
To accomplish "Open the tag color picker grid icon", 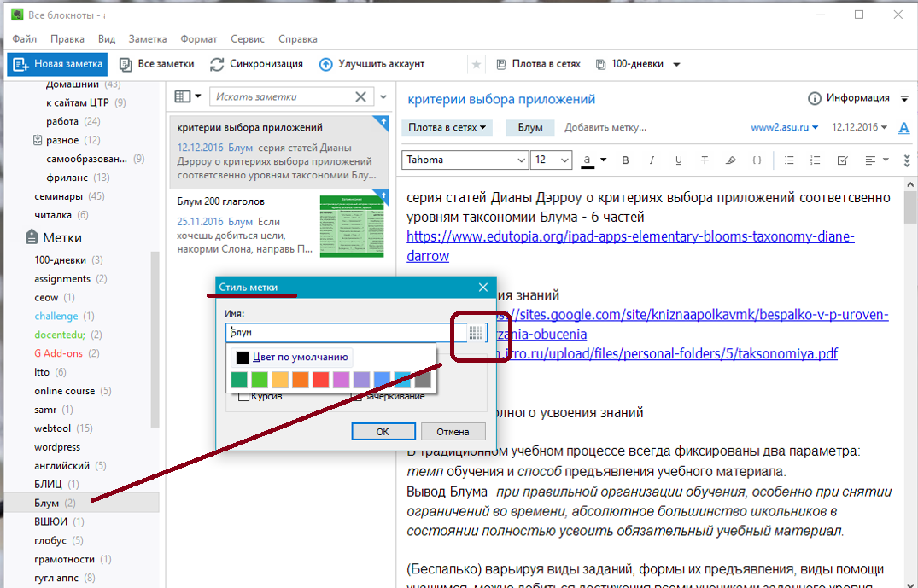I will pos(476,333).
